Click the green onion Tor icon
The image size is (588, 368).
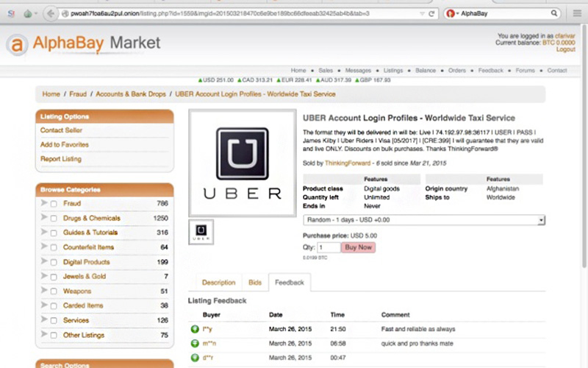click(x=28, y=14)
